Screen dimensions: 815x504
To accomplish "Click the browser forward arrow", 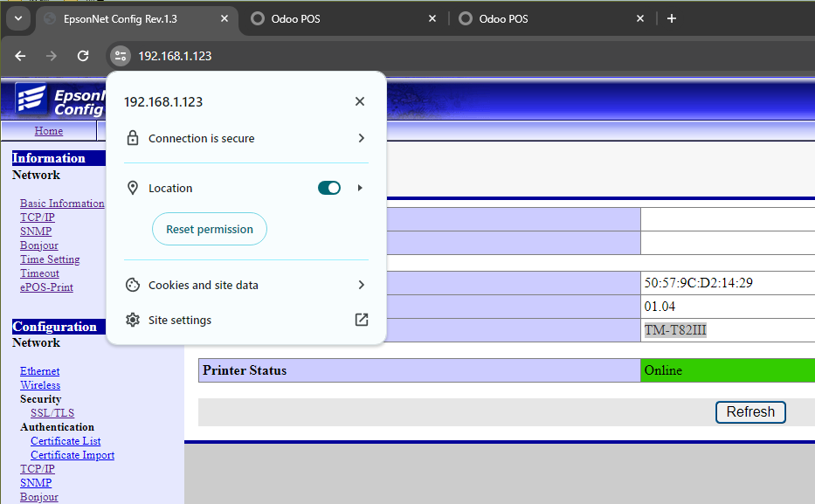I will (51, 56).
